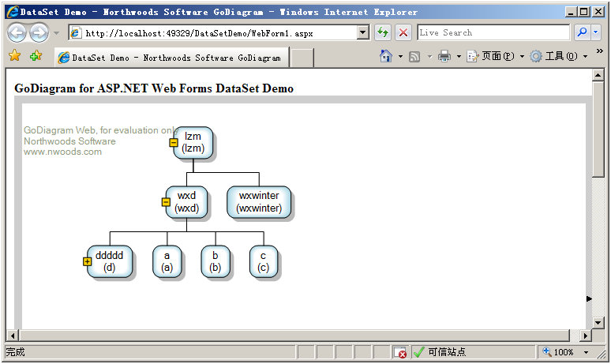The height and width of the screenshot is (364, 611).
Task: Stop loading with the red X icon
Action: pos(403,32)
